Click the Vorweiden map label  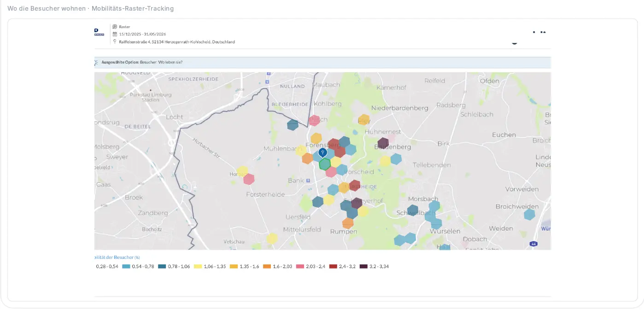pos(522,189)
